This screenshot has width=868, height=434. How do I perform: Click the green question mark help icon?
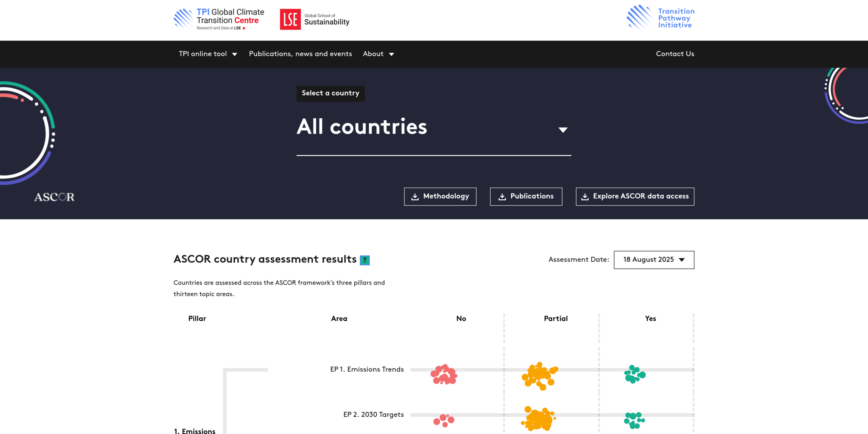tap(364, 260)
